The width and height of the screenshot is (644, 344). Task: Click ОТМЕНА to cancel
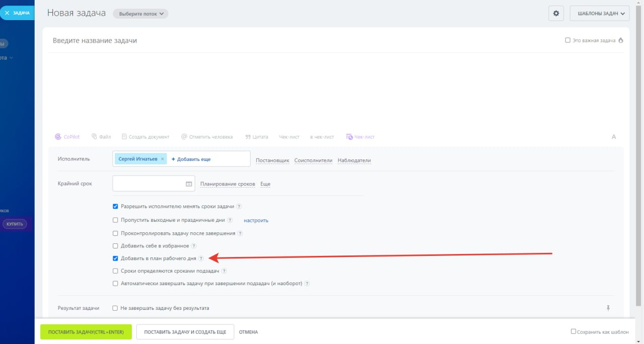click(249, 332)
